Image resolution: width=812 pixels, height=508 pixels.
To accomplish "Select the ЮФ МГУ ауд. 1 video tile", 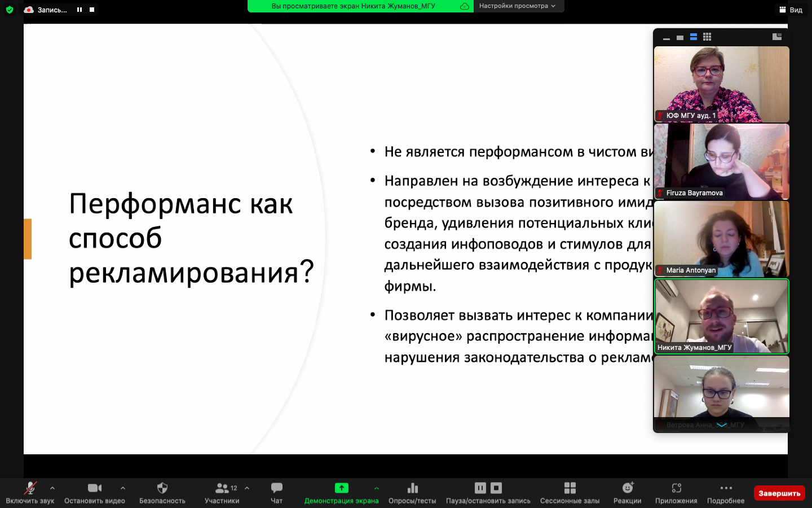I will pyautogui.click(x=722, y=84).
